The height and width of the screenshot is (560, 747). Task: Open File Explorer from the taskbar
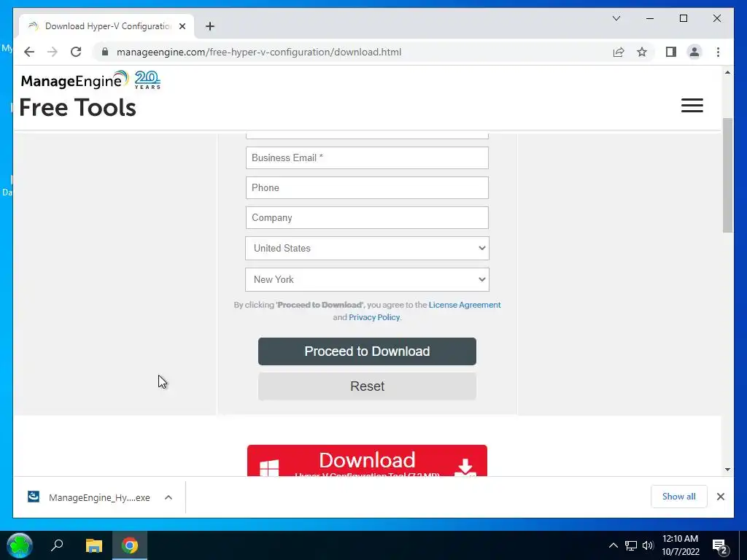[94, 545]
